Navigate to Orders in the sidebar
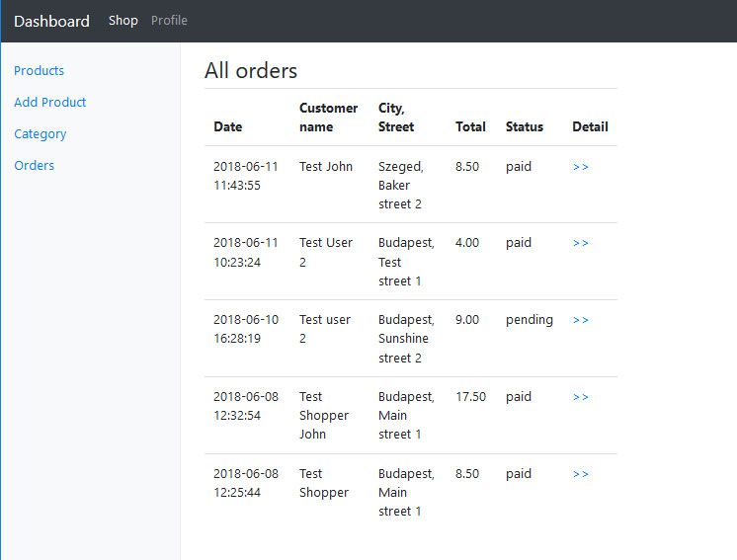Screen dimensions: 737x560 [x=35, y=166]
